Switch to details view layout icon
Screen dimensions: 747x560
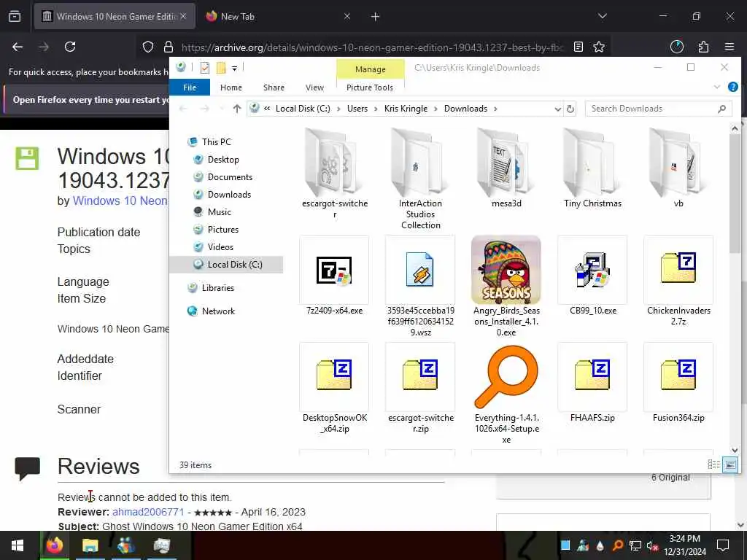[x=713, y=464]
